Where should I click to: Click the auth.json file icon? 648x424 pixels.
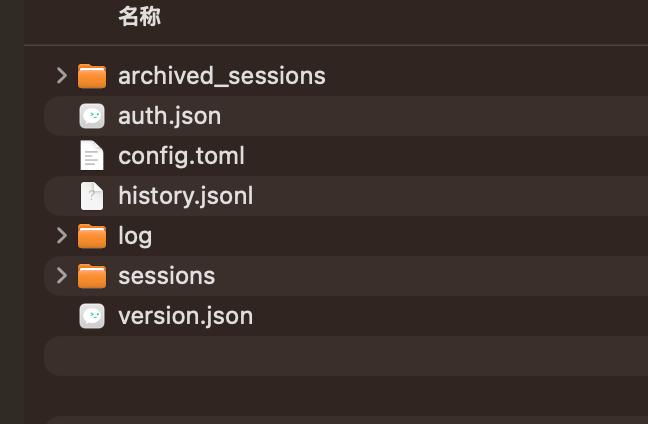click(x=92, y=116)
